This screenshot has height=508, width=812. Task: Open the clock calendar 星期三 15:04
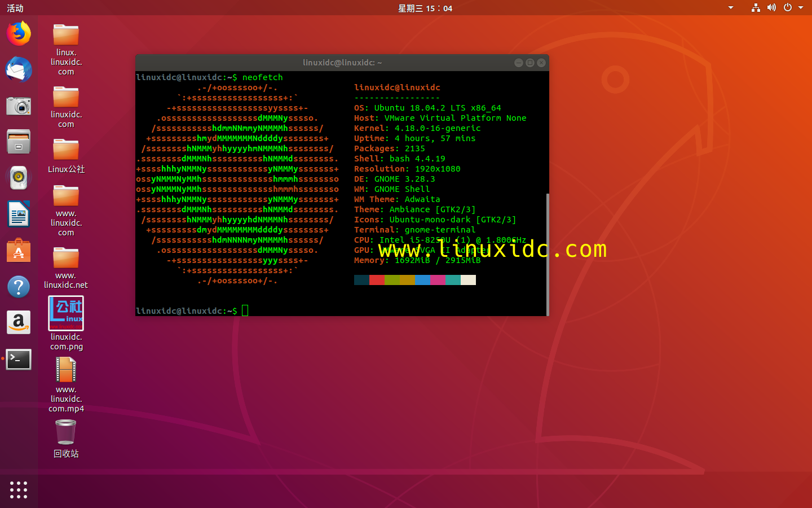pos(425,8)
